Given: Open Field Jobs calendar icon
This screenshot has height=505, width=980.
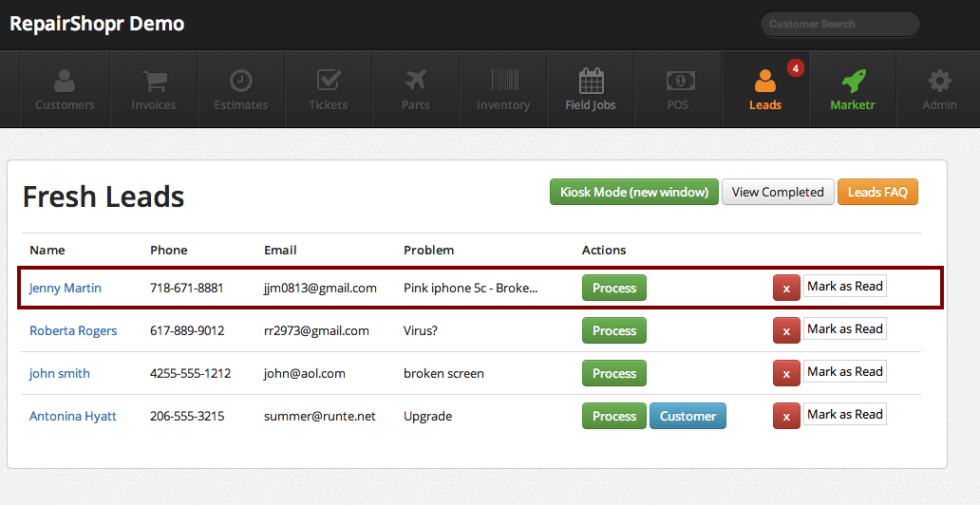Looking at the screenshot, I should click(x=590, y=81).
